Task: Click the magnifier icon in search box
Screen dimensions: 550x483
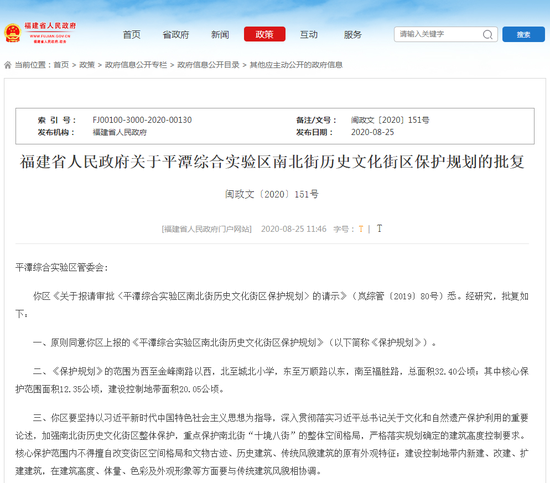Action: tap(488, 34)
